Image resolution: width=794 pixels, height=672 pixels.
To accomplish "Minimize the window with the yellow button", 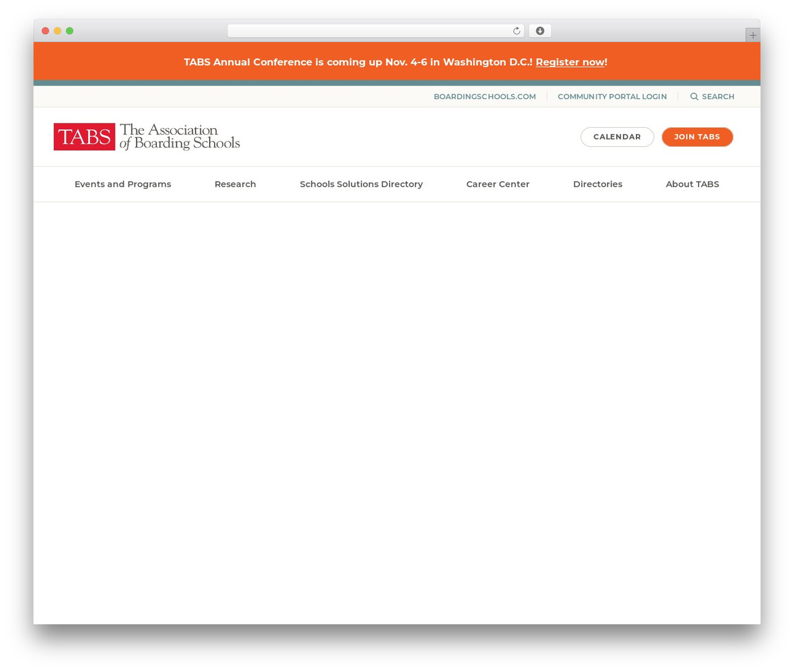I will tap(57, 31).
